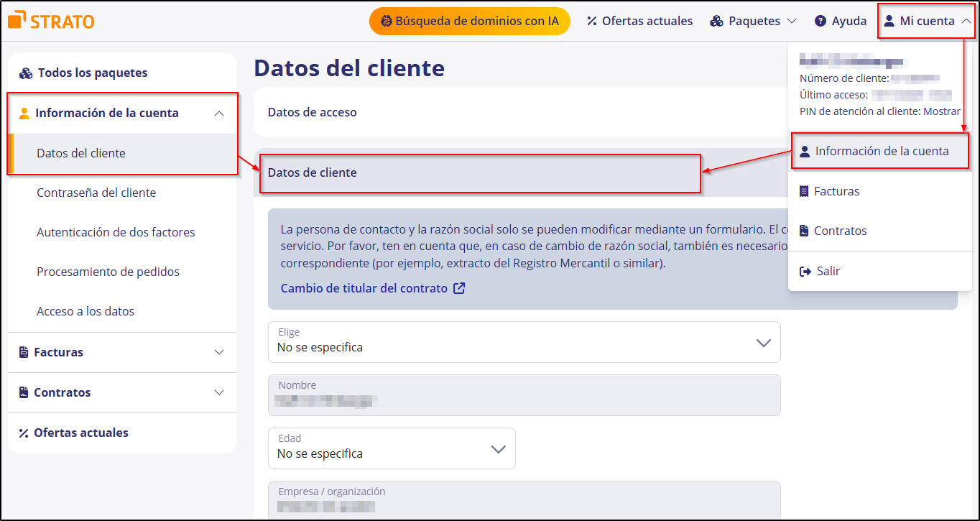Select Autenticación de dos factores
This screenshot has width=980, height=521.
(116, 232)
